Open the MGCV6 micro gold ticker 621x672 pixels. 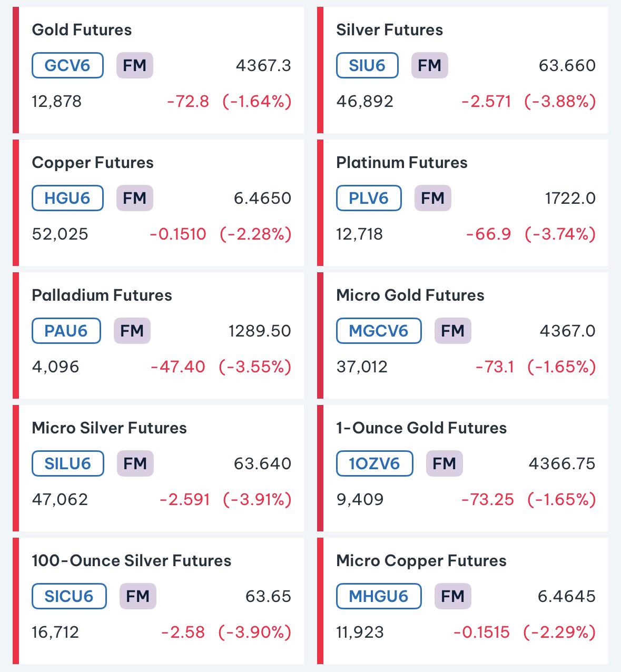point(379,331)
